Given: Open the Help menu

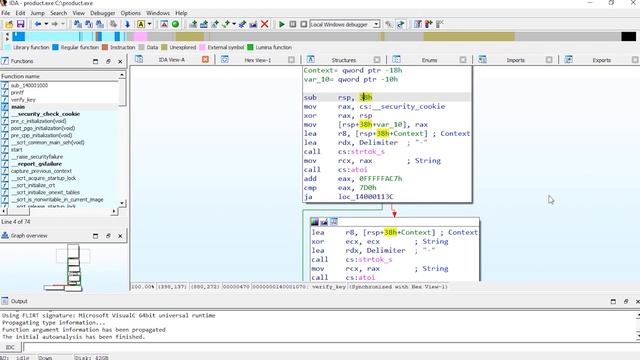Looking at the screenshot, I should (x=181, y=13).
